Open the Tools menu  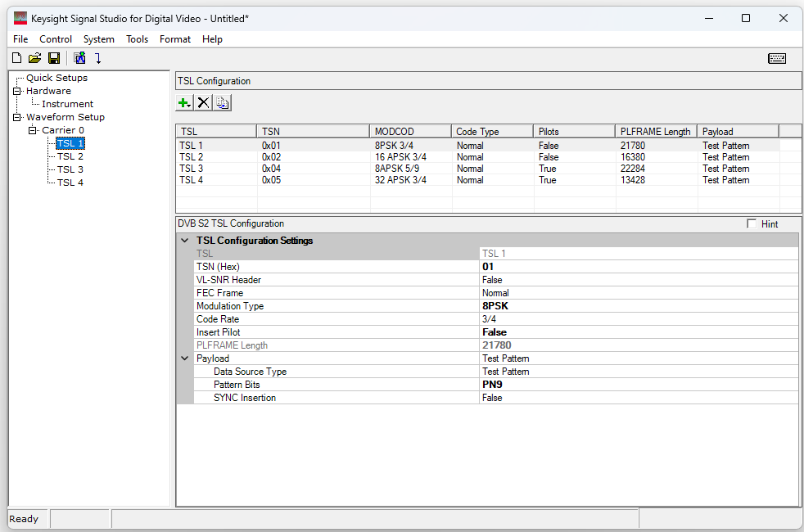pyautogui.click(x=137, y=39)
